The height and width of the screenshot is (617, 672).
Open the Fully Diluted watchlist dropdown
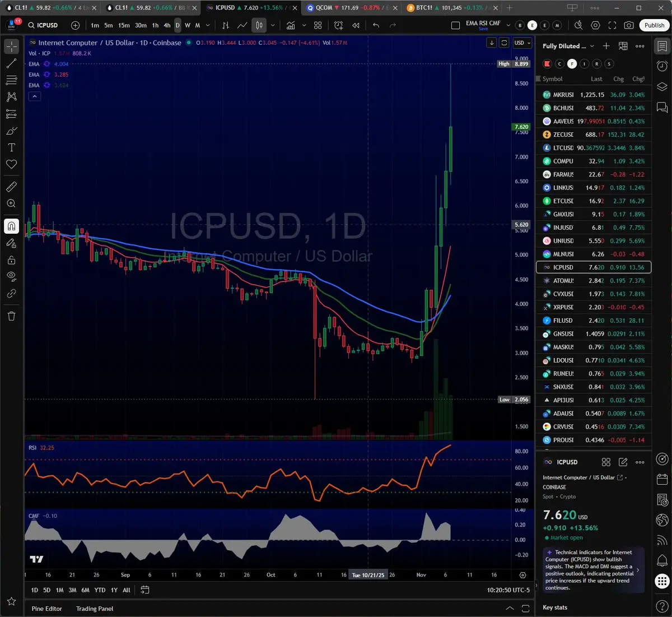pos(568,46)
